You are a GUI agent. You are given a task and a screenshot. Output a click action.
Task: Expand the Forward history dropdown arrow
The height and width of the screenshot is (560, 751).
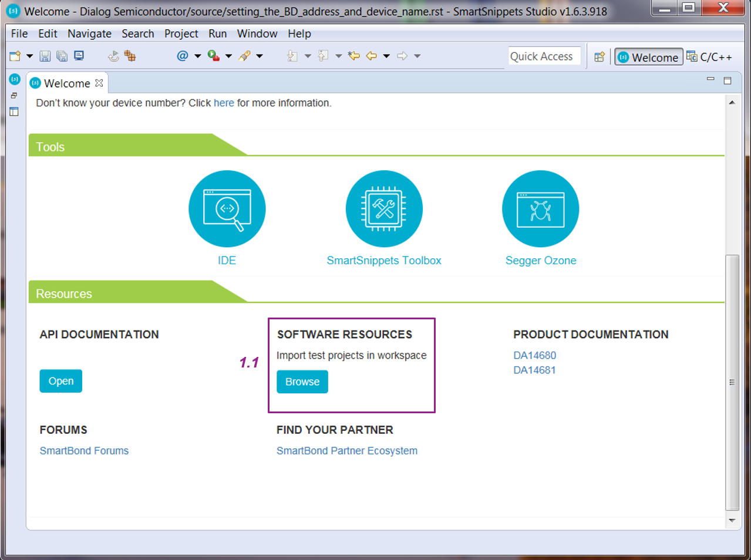tap(417, 56)
